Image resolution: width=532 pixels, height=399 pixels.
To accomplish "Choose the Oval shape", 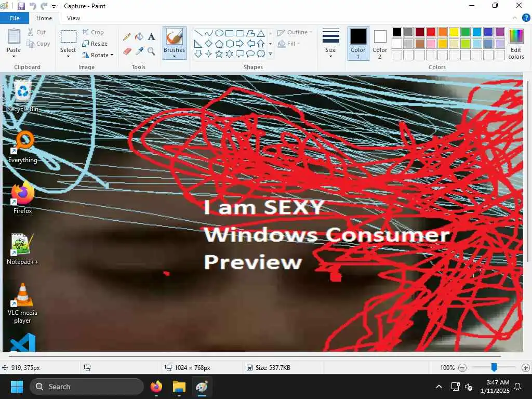I will click(219, 33).
